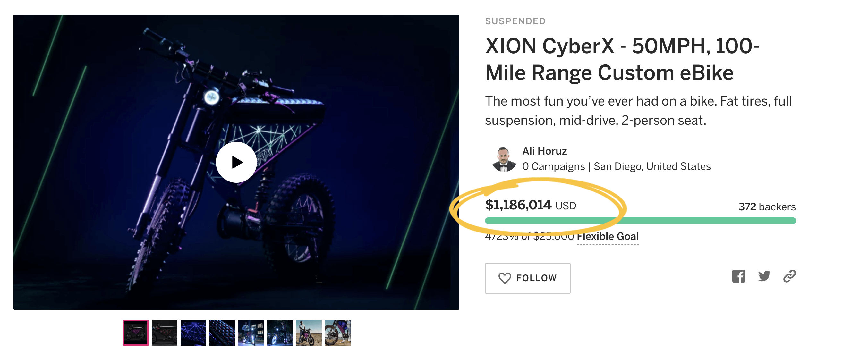Select first pink-outlined bike thumbnail

(135, 333)
